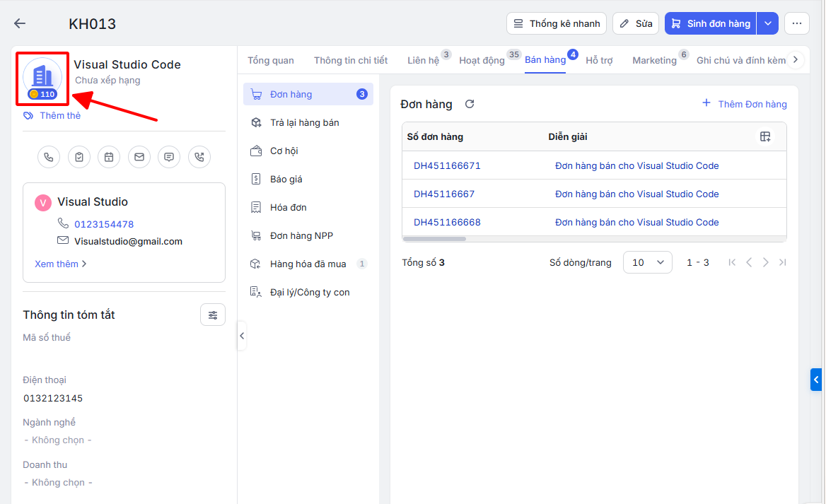The height and width of the screenshot is (504, 826).
Task: Expand Xem thêm contact details
Action: 61,264
